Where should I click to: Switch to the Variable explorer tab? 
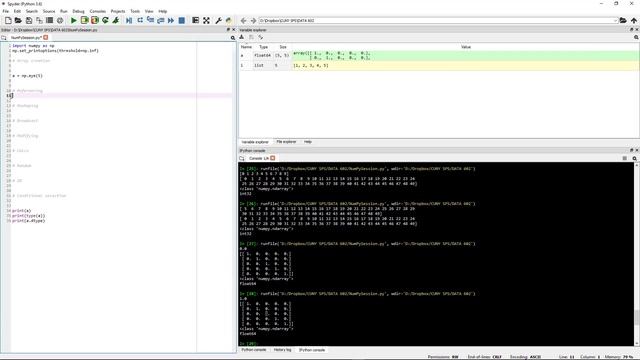(x=255, y=142)
